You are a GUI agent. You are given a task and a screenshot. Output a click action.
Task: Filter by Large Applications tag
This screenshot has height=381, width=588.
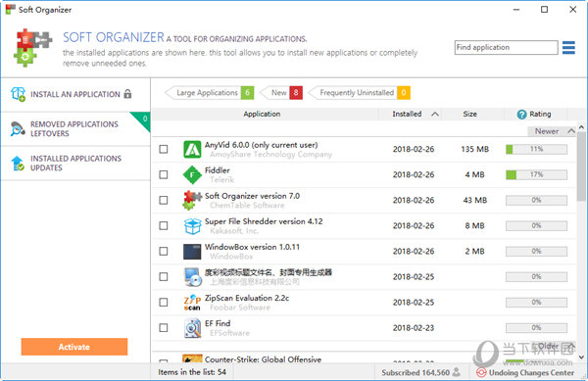click(210, 92)
